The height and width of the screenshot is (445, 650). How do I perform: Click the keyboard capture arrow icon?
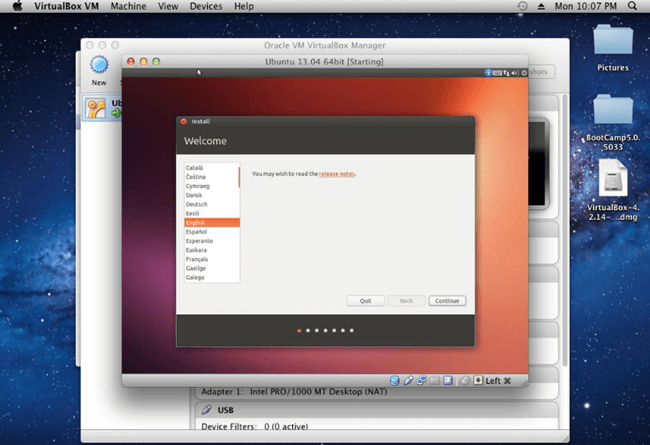(x=478, y=380)
